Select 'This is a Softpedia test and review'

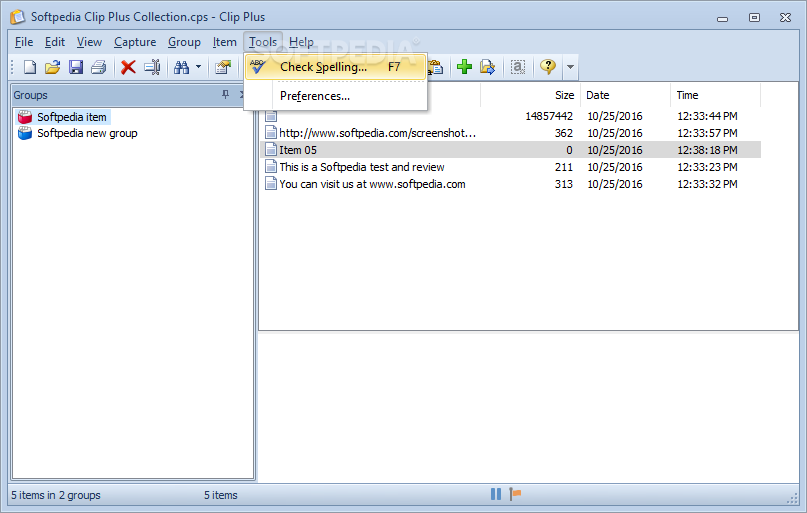362,167
